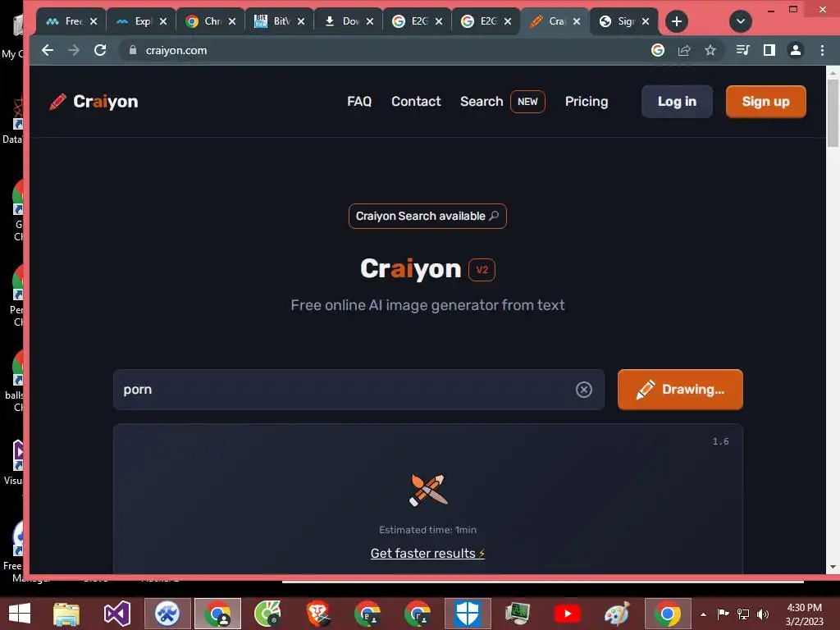Close the 'Sigr' tab
840x630 pixels.
click(646, 21)
